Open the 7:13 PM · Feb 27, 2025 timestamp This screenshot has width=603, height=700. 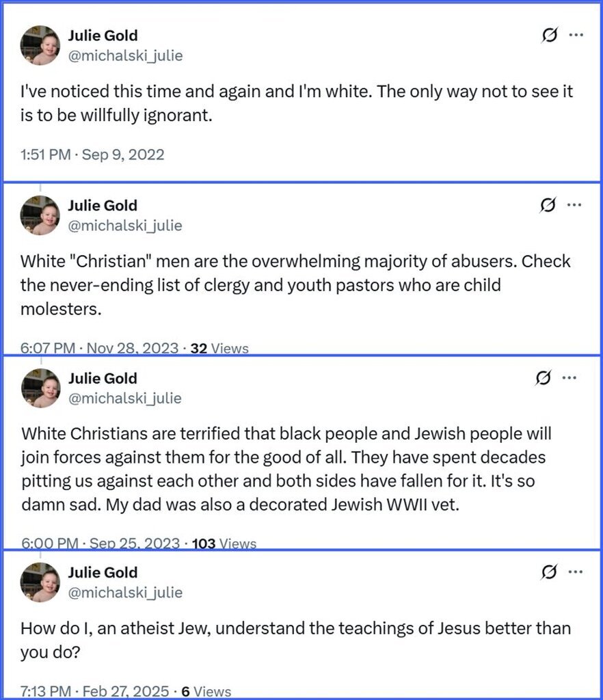point(98,691)
